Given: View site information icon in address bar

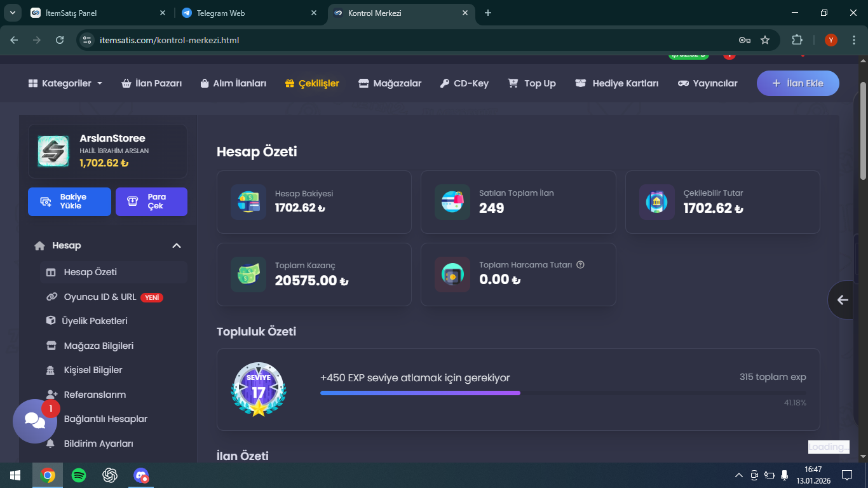Looking at the screenshot, I should coord(88,40).
